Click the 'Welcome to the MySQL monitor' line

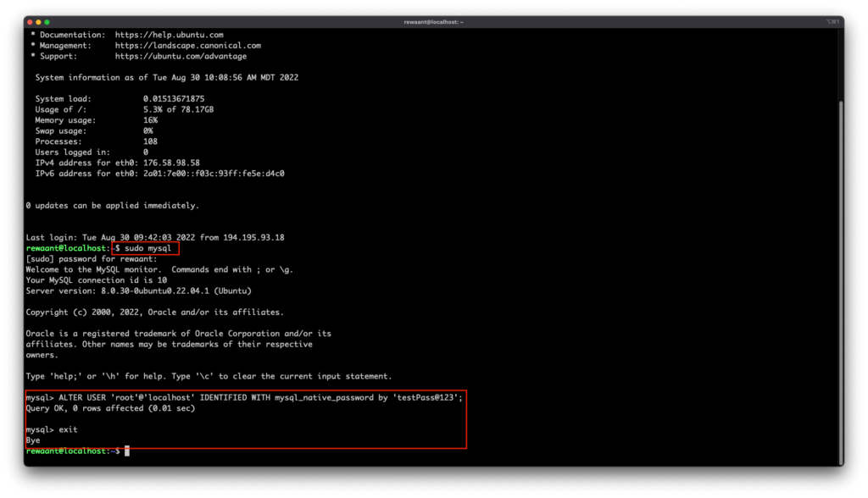[x=159, y=269]
